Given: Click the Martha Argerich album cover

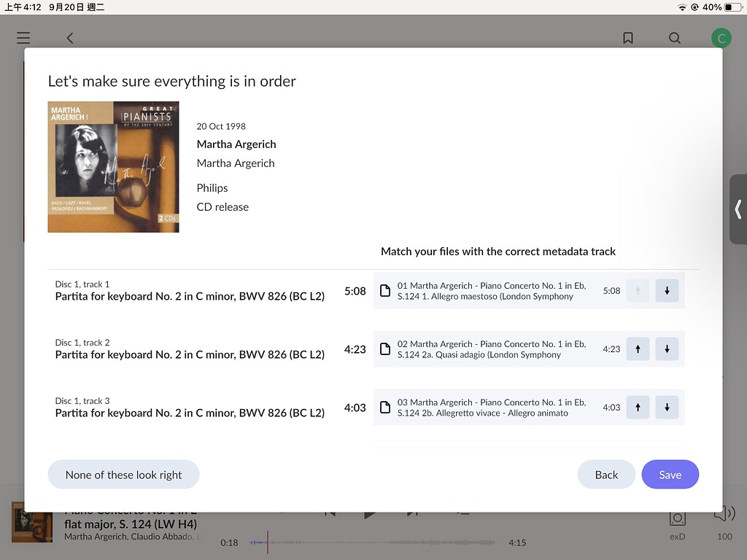Looking at the screenshot, I should pos(113,167).
